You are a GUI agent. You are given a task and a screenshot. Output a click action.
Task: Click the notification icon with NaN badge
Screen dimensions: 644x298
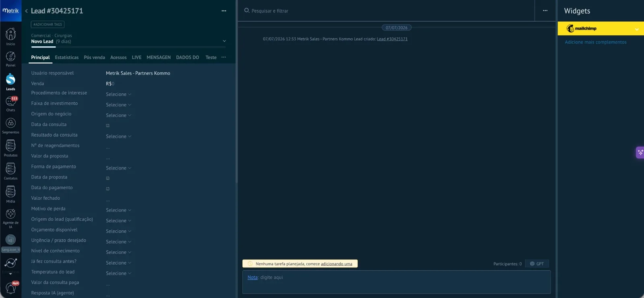11,288
